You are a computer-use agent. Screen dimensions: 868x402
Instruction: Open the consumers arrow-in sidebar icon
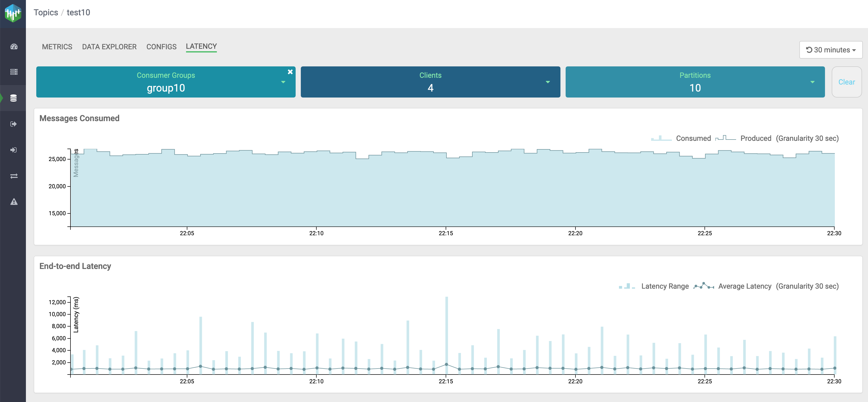13,150
